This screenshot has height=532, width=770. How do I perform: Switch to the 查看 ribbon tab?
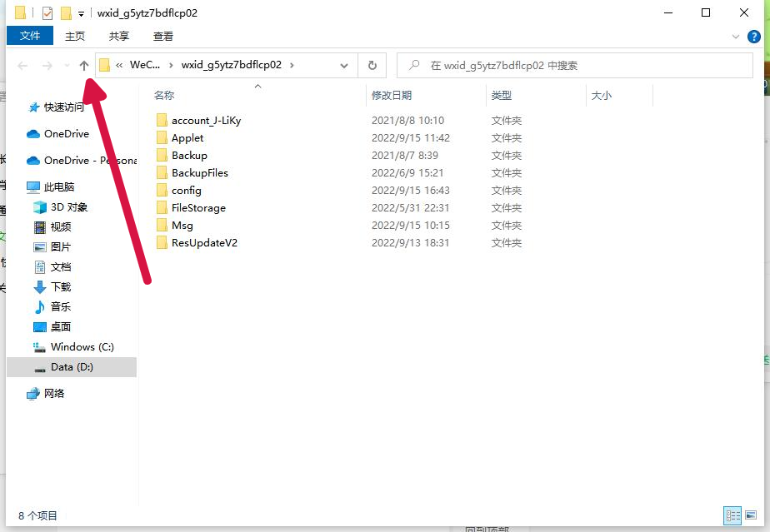[x=163, y=36]
